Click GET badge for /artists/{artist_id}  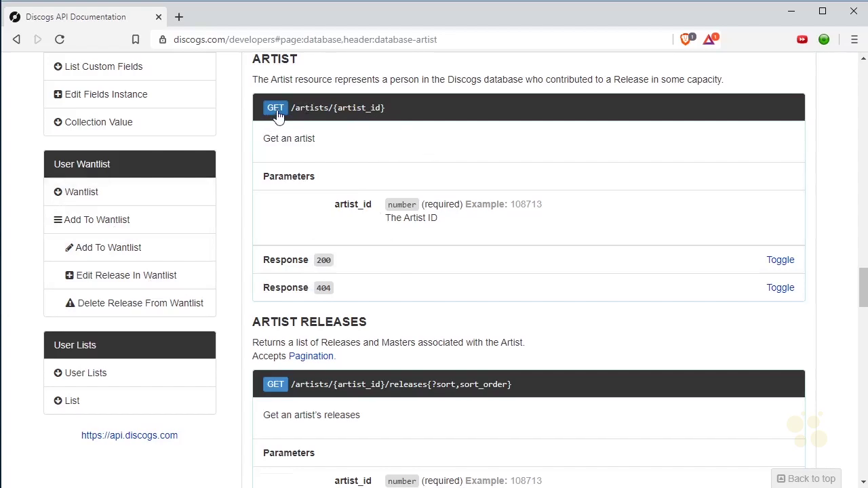275,108
